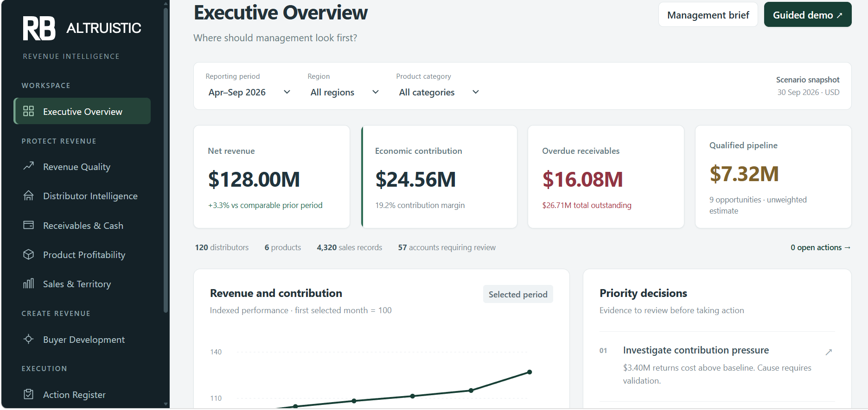Click the Scenario snapshot date text

(x=808, y=92)
